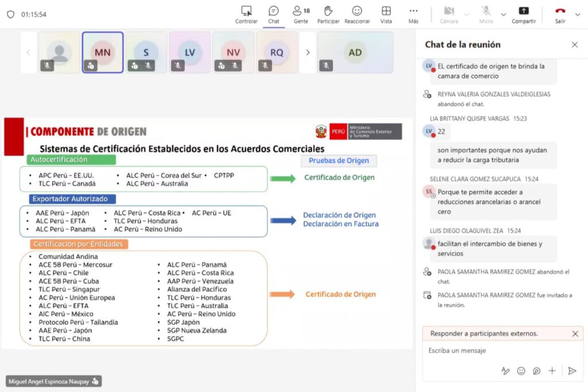This screenshot has width=588, height=392.
Task: Toggle the Cámara on or off
Action: [x=449, y=14]
